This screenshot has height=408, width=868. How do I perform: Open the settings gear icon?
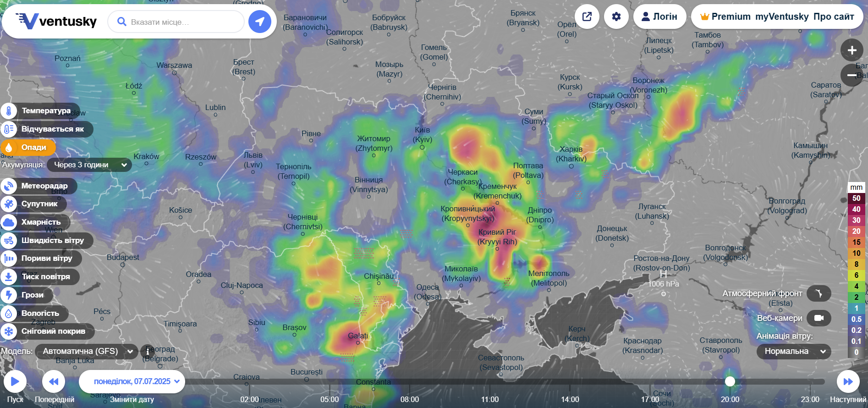[616, 17]
